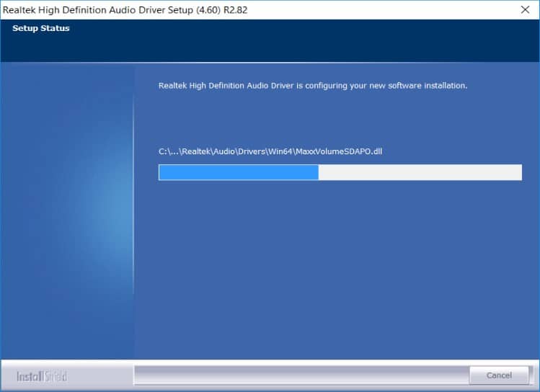Click the vertical divider beside left panel
Viewport: 540px width, 392px height.
click(x=133, y=209)
